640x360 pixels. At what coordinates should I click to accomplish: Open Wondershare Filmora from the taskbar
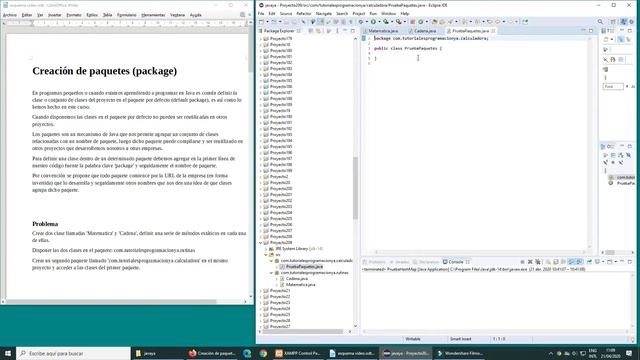460,353
